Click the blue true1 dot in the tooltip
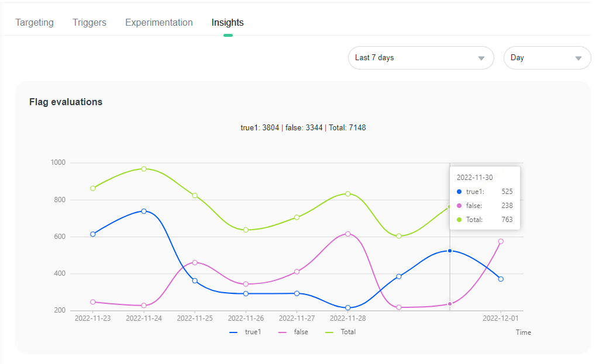This screenshot has width=606, height=364. 459,192
